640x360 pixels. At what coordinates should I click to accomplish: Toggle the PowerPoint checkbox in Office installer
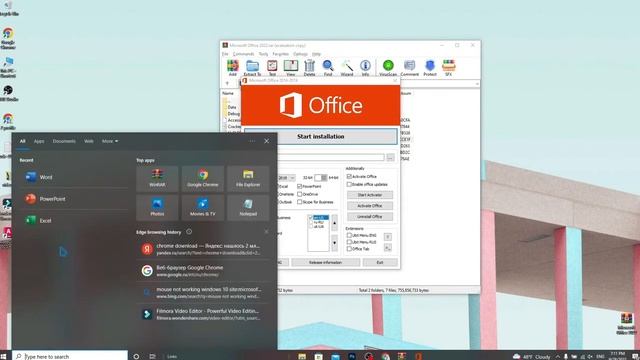(300, 187)
